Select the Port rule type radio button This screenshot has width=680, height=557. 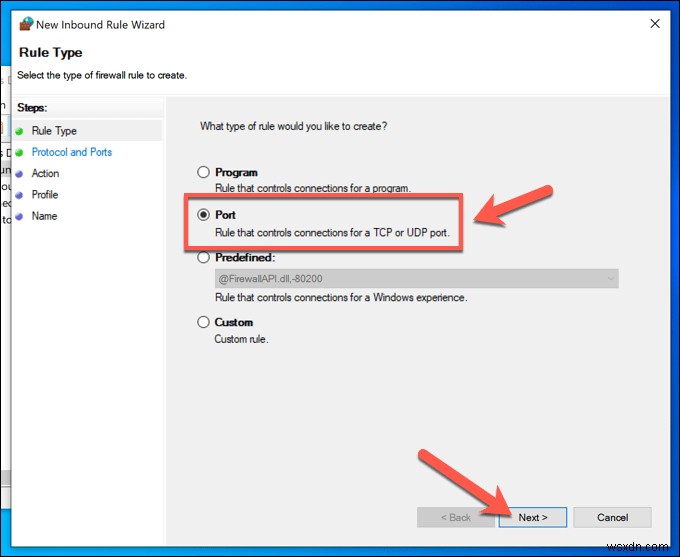(x=203, y=215)
